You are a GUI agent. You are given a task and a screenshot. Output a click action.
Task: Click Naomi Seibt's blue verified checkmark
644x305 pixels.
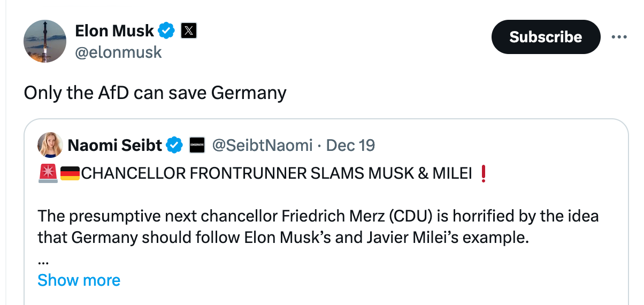(x=174, y=145)
